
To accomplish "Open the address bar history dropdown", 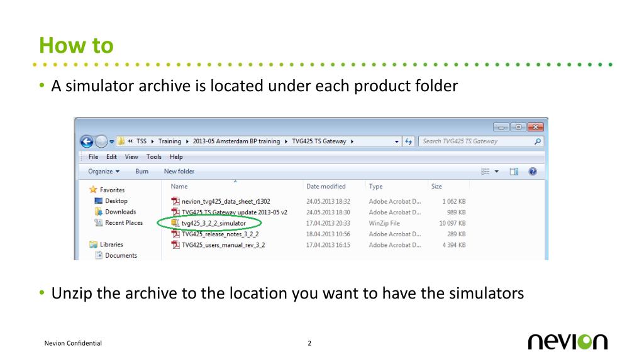I will tap(396, 141).
